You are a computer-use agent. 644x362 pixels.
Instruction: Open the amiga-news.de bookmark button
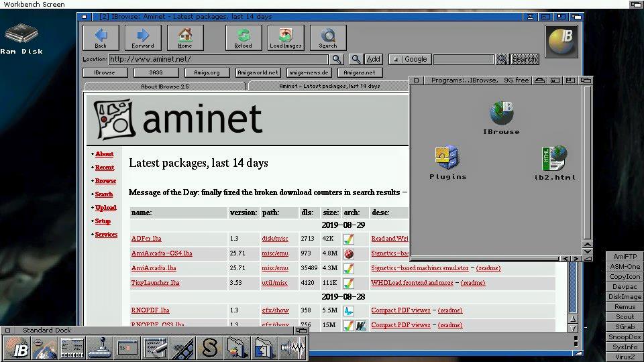click(309, 72)
